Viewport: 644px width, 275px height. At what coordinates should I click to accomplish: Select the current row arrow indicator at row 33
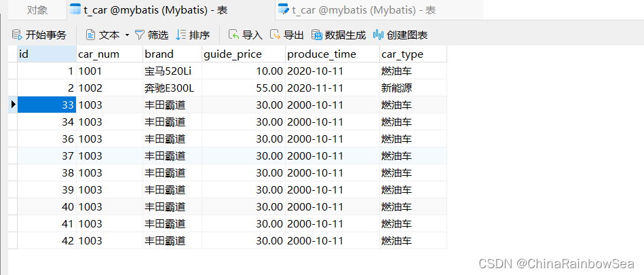click(13, 105)
